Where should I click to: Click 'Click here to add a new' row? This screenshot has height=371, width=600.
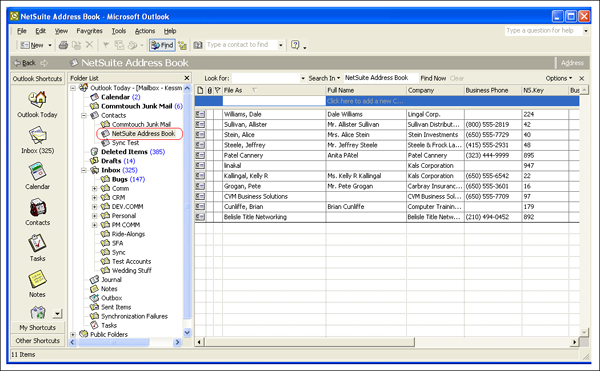point(387,101)
